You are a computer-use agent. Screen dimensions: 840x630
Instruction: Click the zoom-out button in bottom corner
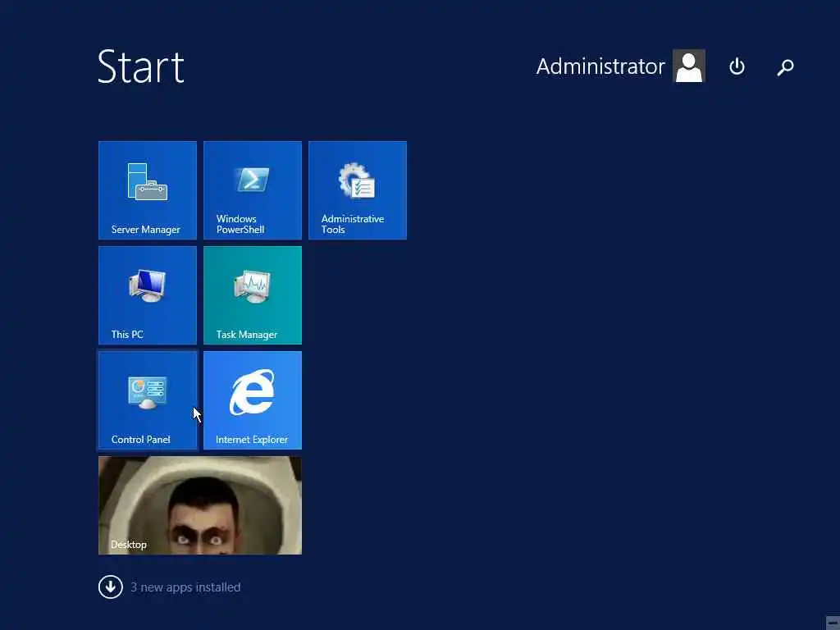click(x=833, y=623)
